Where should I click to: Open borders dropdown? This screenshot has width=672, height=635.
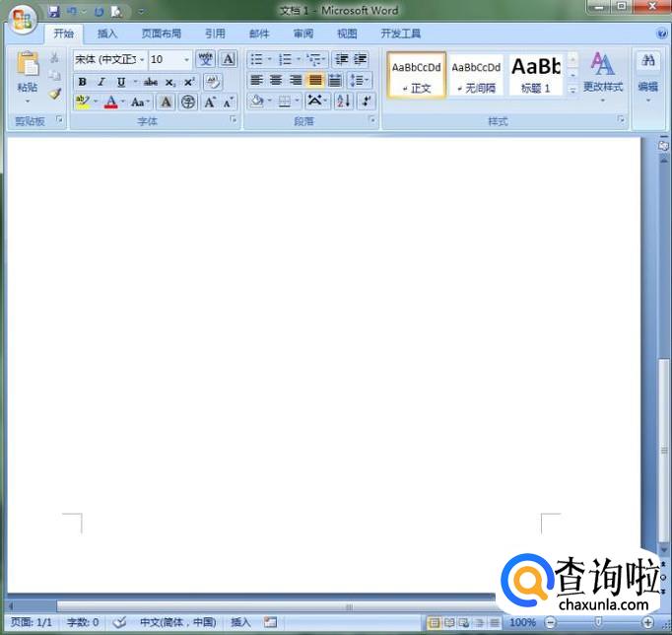[x=297, y=102]
